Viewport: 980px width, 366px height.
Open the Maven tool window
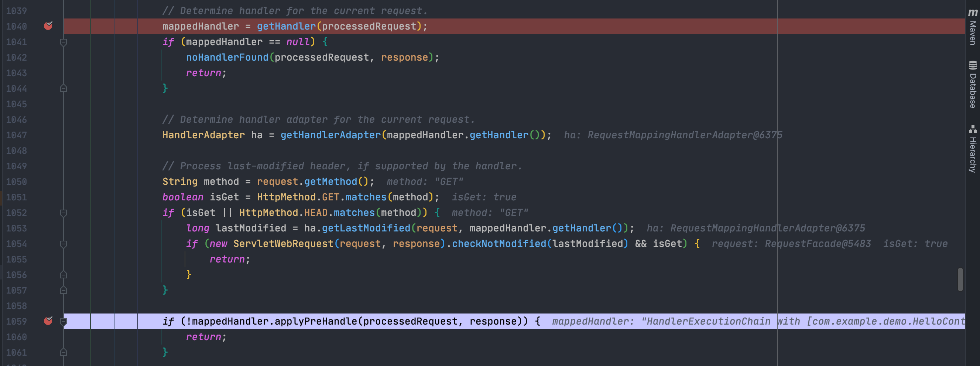pos(972,26)
